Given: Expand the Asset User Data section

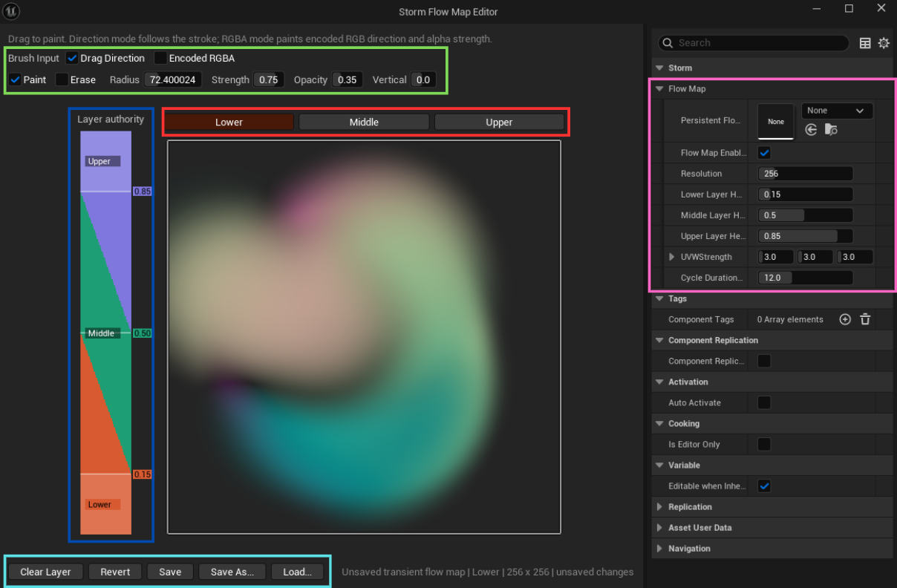Looking at the screenshot, I should point(659,527).
